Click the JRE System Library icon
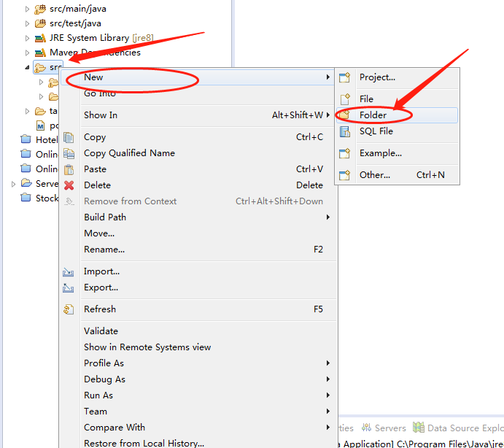The height and width of the screenshot is (448, 504). [39, 38]
